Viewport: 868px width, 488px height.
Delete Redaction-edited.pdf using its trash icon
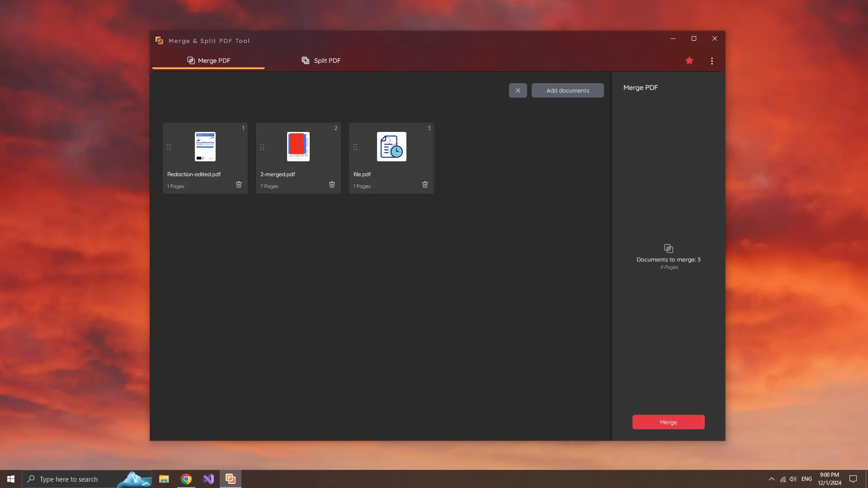239,184
